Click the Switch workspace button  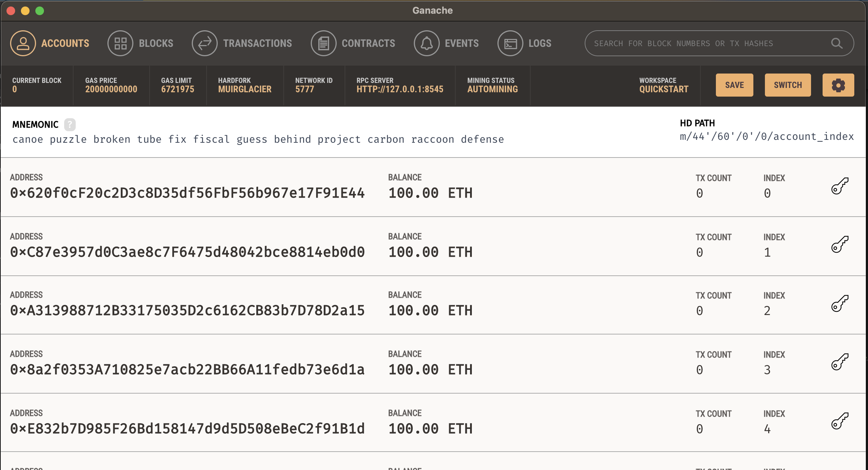[788, 85]
